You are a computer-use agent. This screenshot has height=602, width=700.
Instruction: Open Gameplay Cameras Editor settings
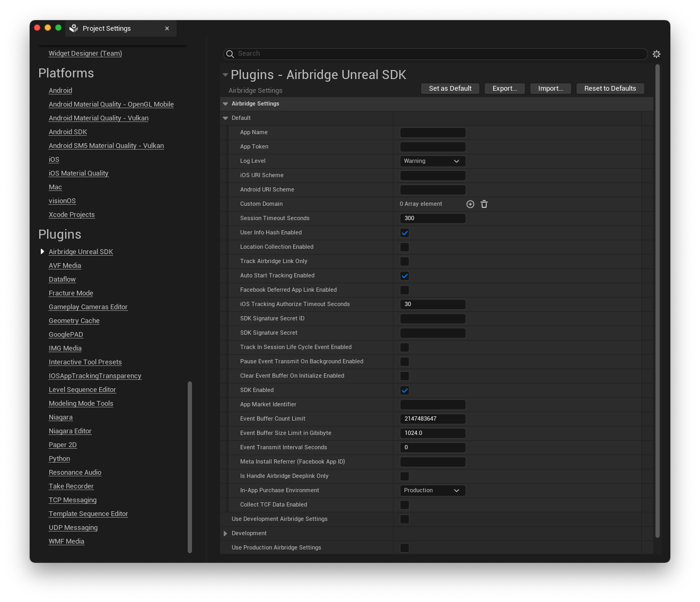(x=88, y=307)
